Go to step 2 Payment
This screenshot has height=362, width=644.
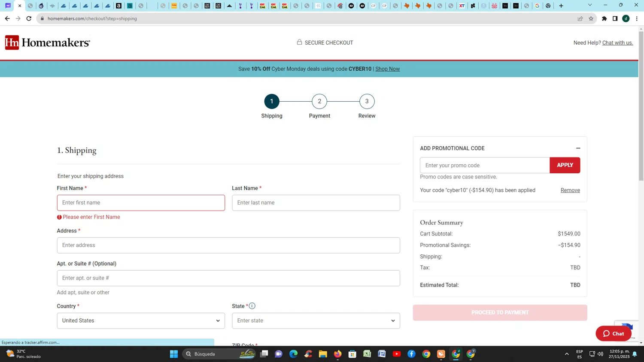[x=319, y=102]
